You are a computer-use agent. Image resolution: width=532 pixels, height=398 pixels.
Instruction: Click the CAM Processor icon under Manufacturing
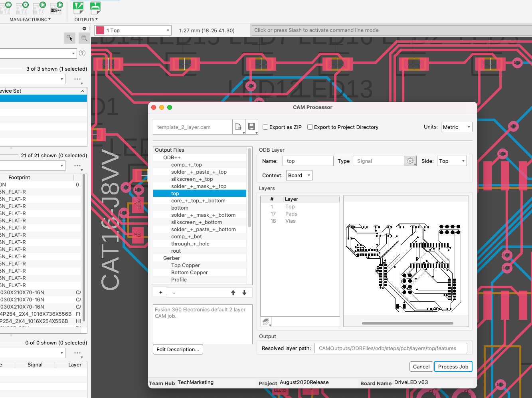click(38, 8)
